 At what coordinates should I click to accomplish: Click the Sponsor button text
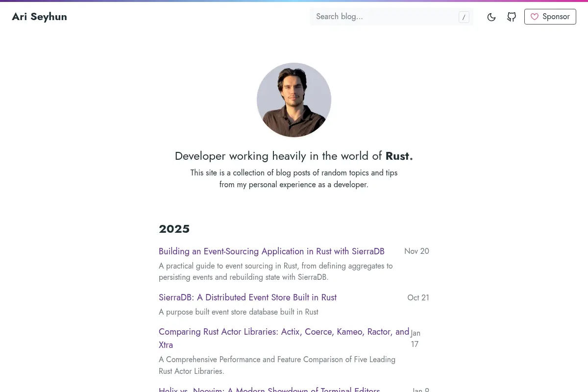(556, 17)
